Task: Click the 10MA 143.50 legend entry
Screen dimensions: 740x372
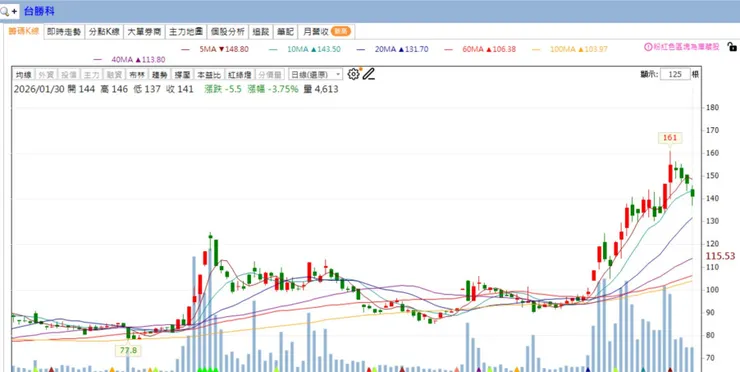Action: click(305, 49)
